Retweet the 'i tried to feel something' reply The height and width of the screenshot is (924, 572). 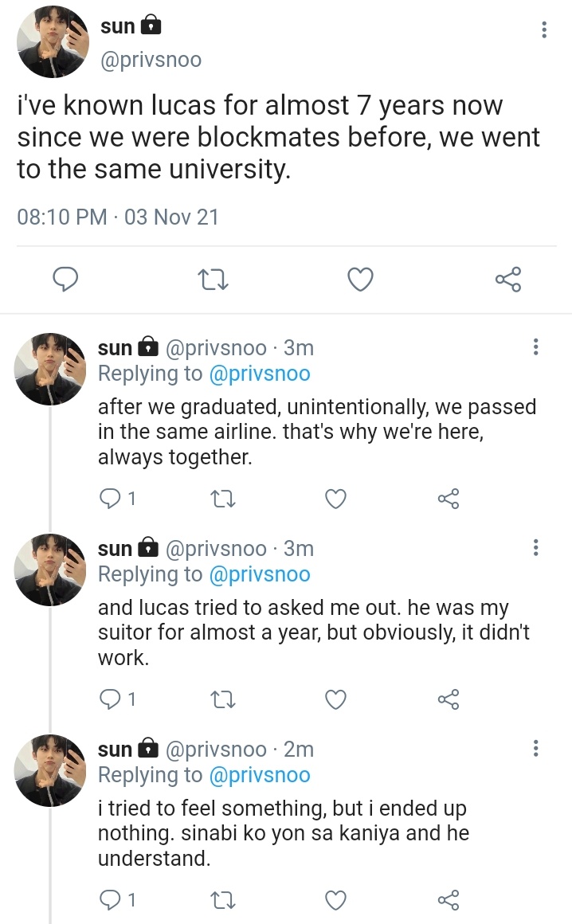pyautogui.click(x=223, y=900)
